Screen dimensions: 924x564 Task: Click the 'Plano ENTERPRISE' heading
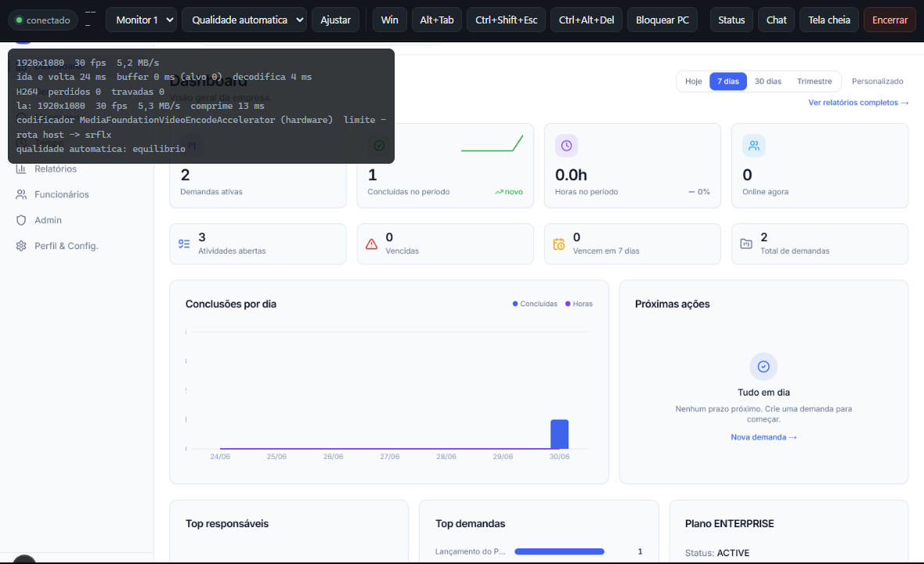[x=729, y=524]
